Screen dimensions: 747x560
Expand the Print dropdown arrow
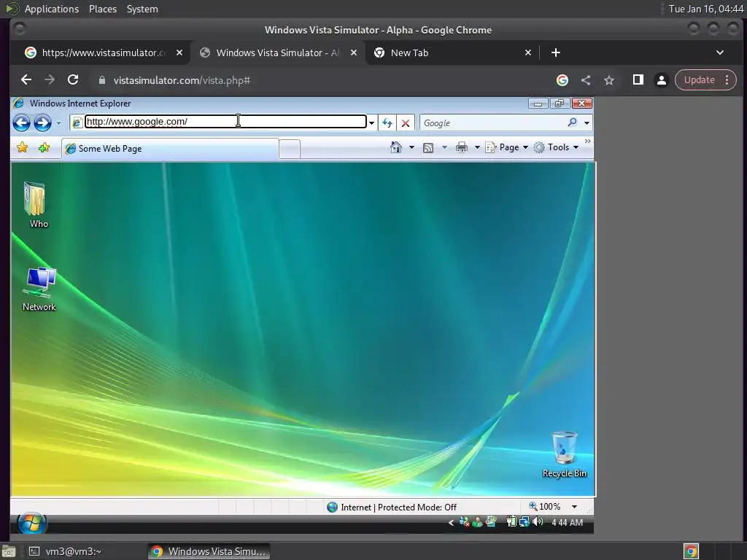click(477, 147)
